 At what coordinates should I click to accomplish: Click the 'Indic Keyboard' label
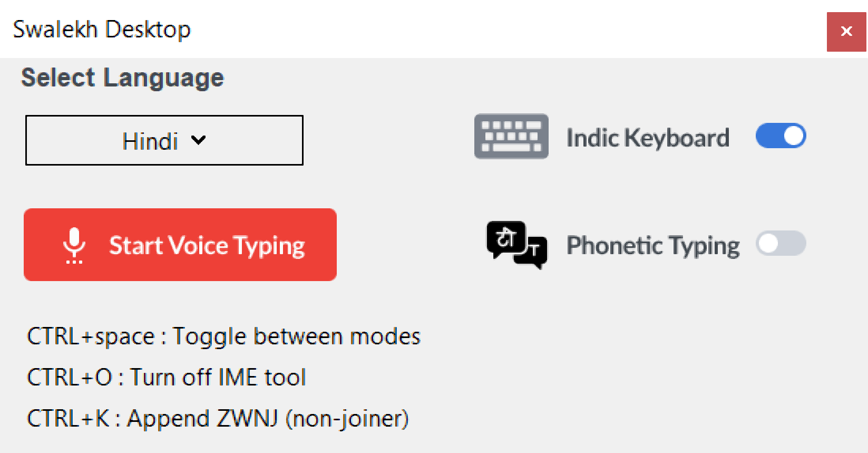(648, 138)
